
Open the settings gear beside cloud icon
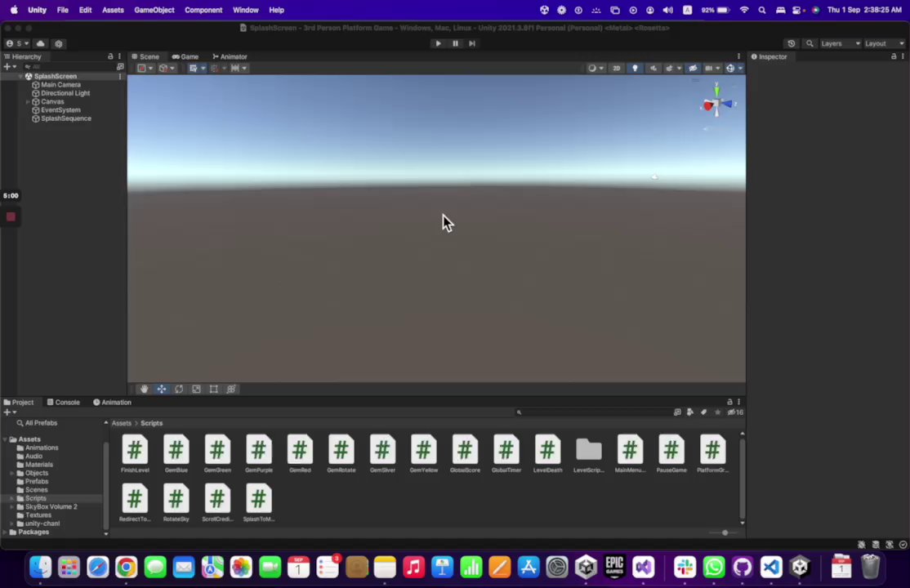[59, 43]
